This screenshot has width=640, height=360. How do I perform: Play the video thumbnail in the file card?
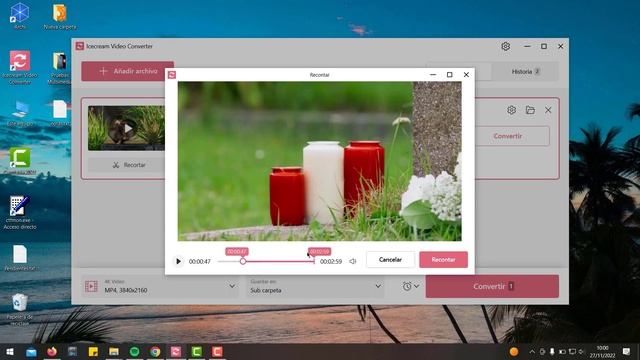tap(128, 129)
